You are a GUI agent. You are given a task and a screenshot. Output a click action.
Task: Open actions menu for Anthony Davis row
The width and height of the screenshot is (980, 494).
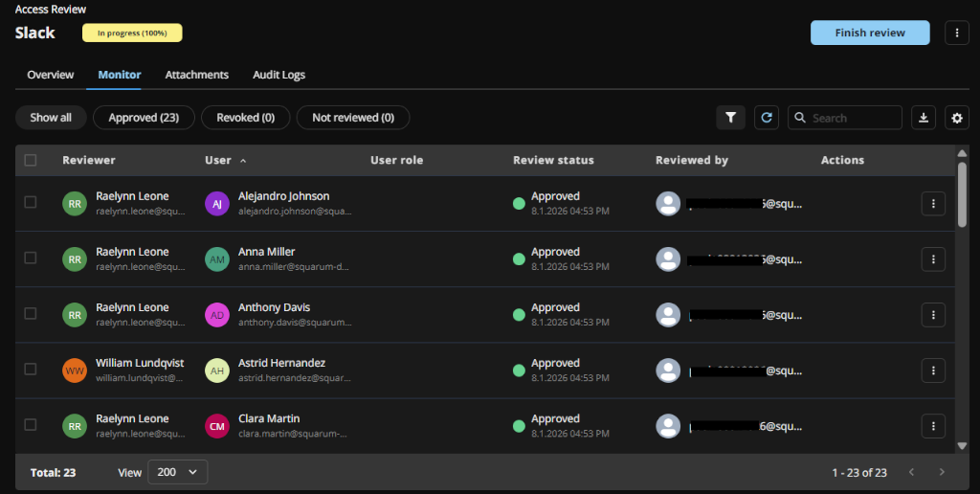(933, 315)
